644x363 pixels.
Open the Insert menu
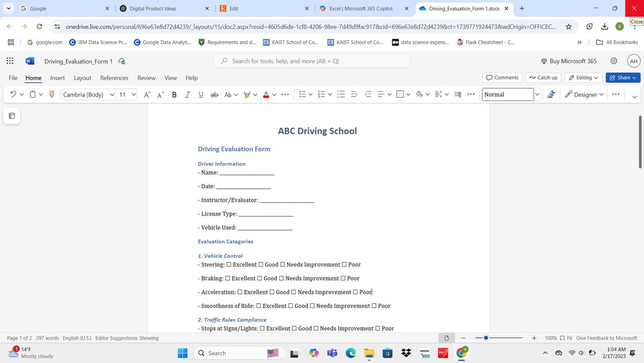tap(58, 78)
